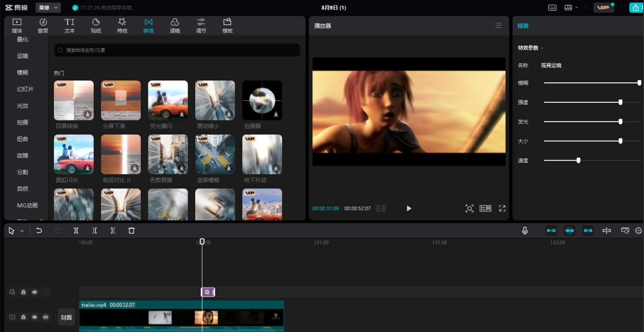Click the trim-right (delete right) icon
This screenshot has height=332, width=644.
click(113, 231)
